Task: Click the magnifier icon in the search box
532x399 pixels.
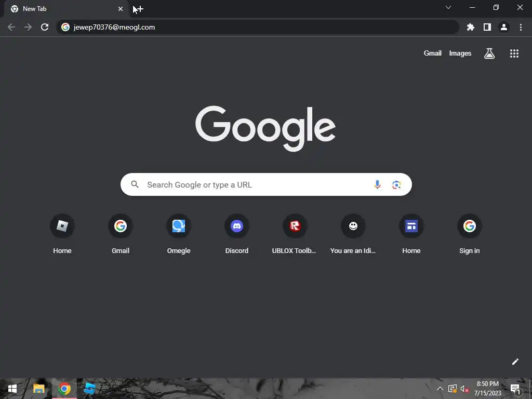Action: pyautogui.click(x=135, y=184)
